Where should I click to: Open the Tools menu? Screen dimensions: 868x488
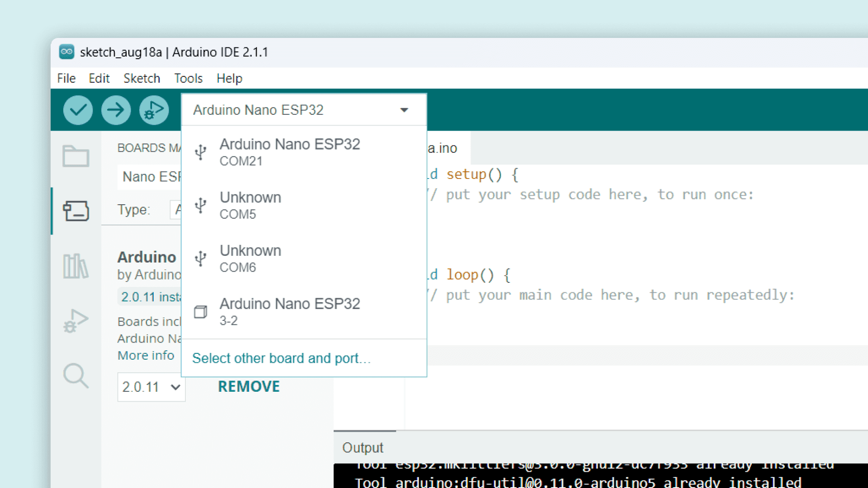pos(188,78)
